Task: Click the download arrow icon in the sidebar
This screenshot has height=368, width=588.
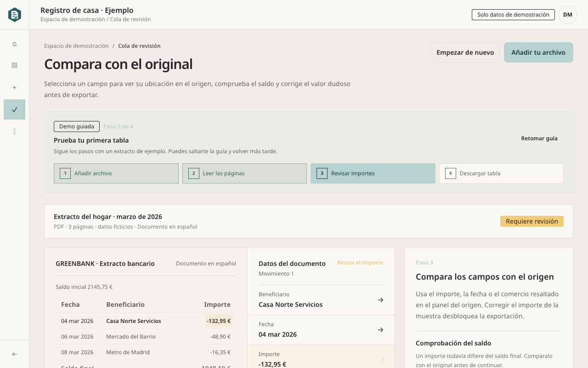Action: click(15, 132)
